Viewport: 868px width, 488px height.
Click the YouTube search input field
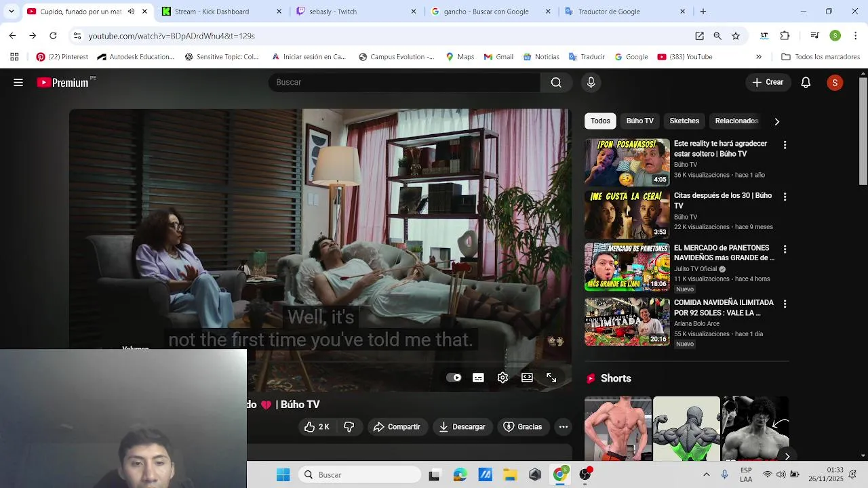404,83
